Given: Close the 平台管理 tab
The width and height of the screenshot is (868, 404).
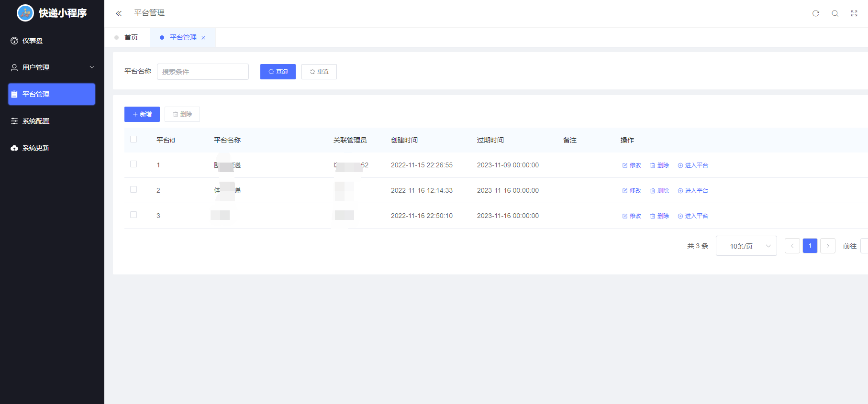Looking at the screenshot, I should [203, 38].
